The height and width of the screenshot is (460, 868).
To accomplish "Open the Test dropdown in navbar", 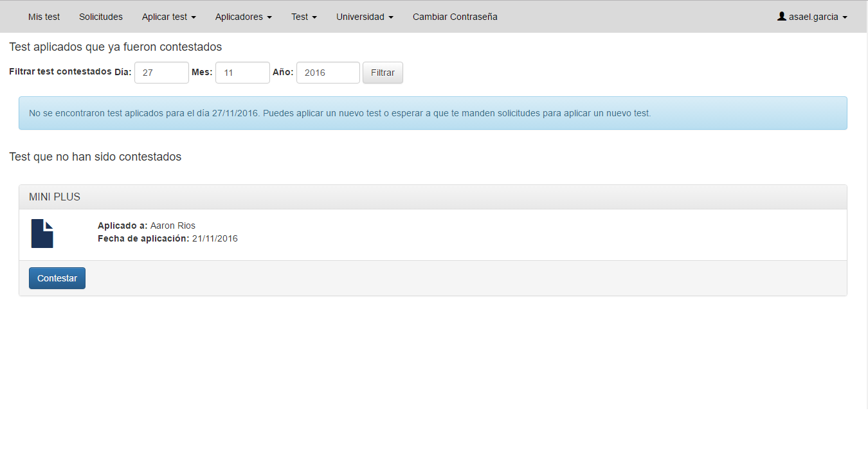I will tap(303, 17).
